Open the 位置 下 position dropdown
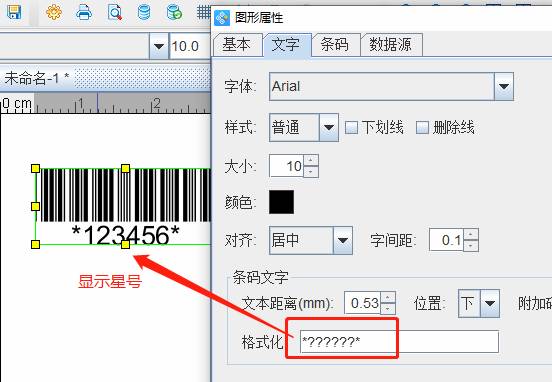This screenshot has height=382, width=552. coord(490,303)
